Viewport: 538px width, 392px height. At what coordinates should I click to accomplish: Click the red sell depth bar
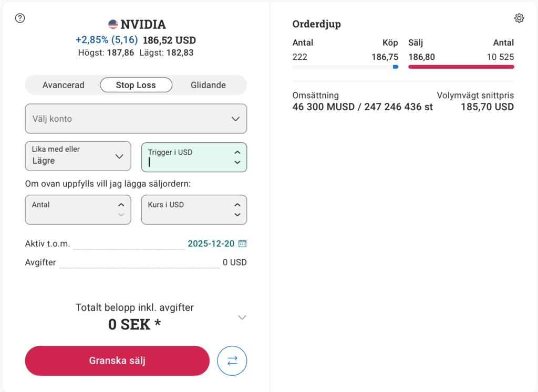coord(461,67)
